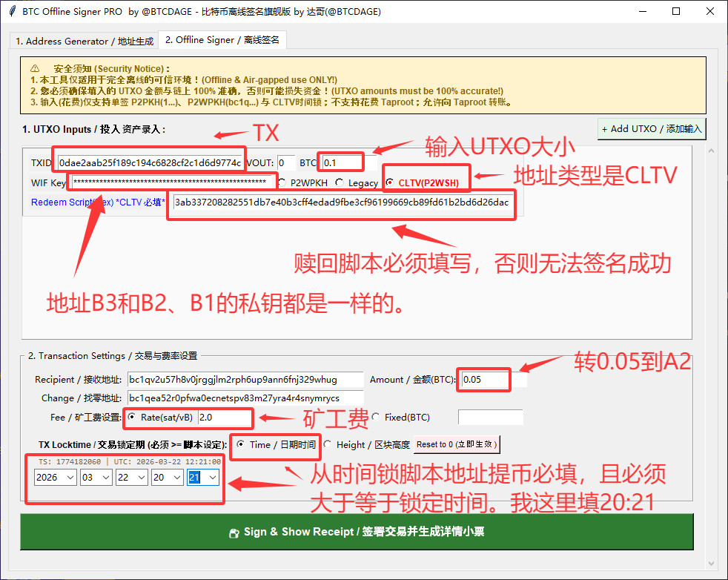The image size is (728, 580).
Task: Focus the Redeem Script hex input field
Action: click(x=341, y=202)
